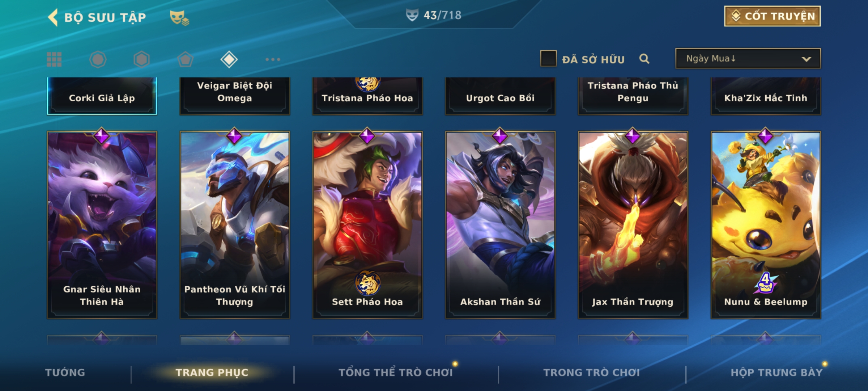Viewport: 868px width, 391px height.
Task: Open the Cốt Truyện button
Action: [772, 16]
